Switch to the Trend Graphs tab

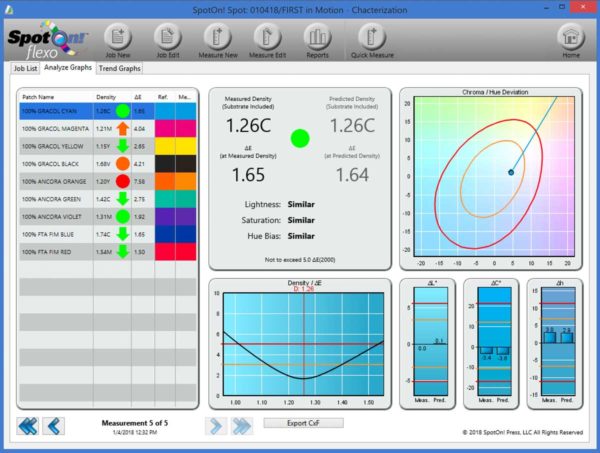coord(119,68)
